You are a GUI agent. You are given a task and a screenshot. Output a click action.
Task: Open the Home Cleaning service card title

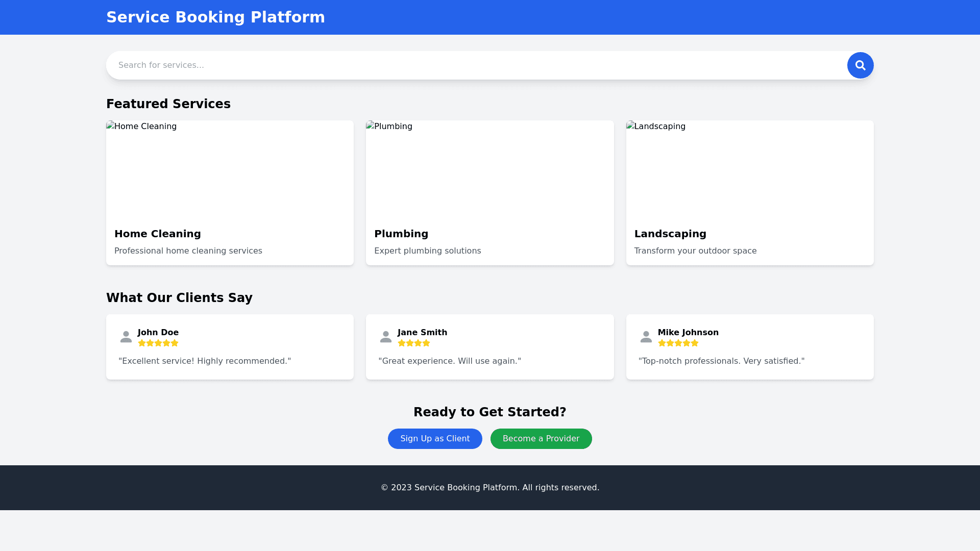click(x=157, y=234)
